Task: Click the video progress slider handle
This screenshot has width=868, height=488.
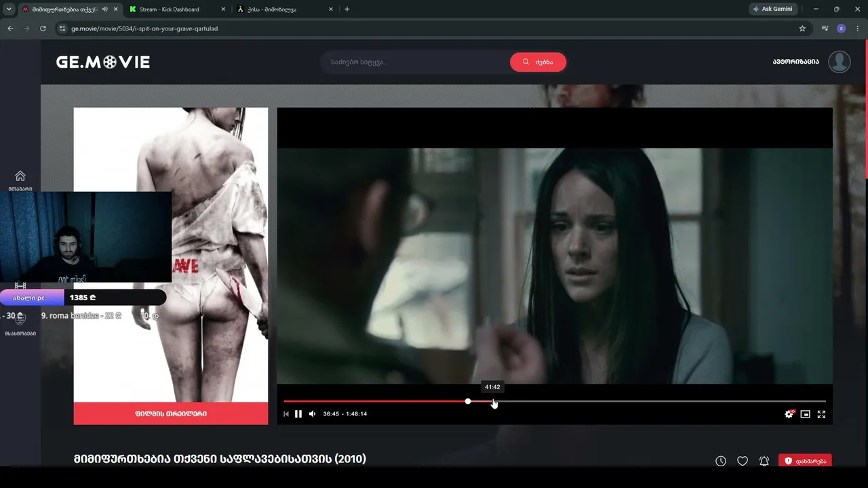Action: click(x=468, y=402)
